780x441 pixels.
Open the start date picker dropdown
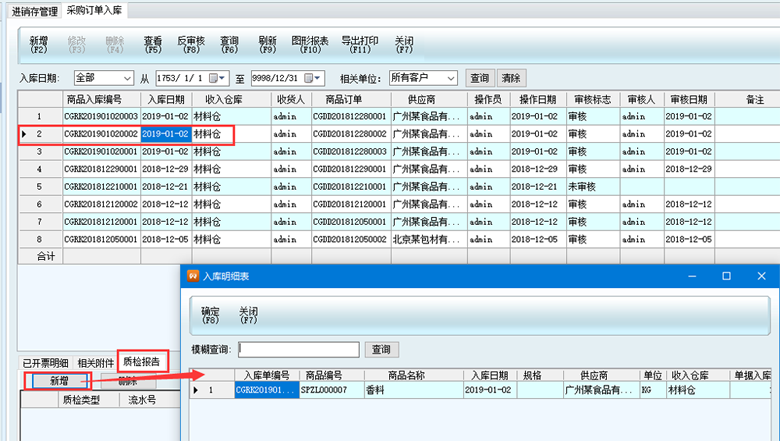coord(223,78)
